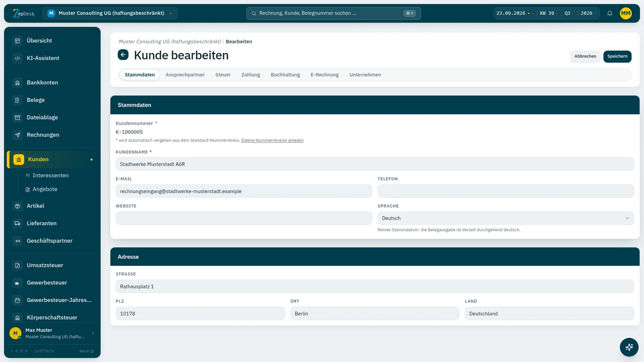Viewport: 644px width, 362px height.
Task: Open the Sprache dropdown showing Deutsch
Action: (506, 218)
